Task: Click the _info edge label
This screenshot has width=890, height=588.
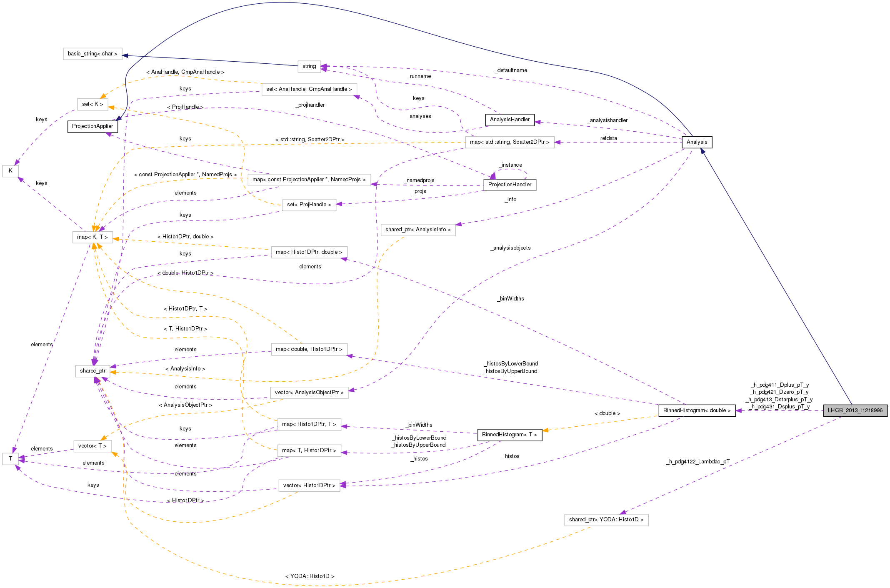Action: point(511,200)
